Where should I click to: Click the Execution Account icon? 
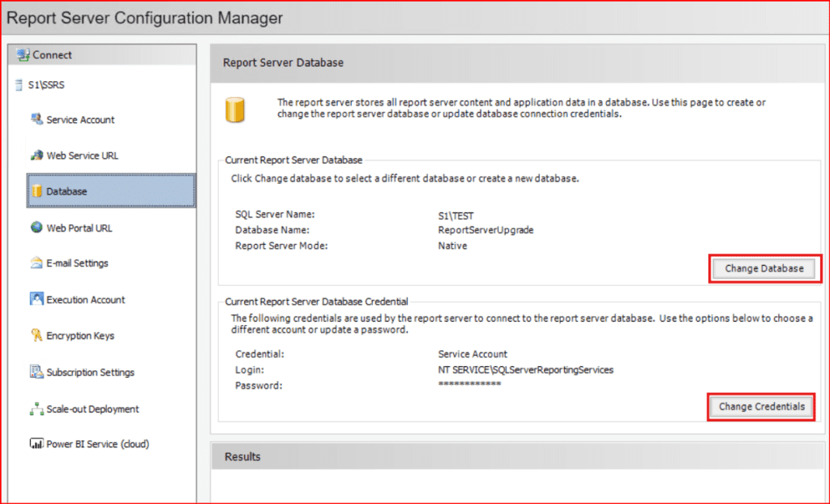pos(36,299)
